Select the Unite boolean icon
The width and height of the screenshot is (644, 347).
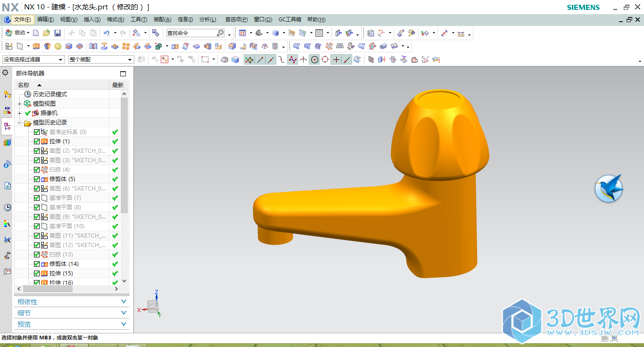pos(158,46)
